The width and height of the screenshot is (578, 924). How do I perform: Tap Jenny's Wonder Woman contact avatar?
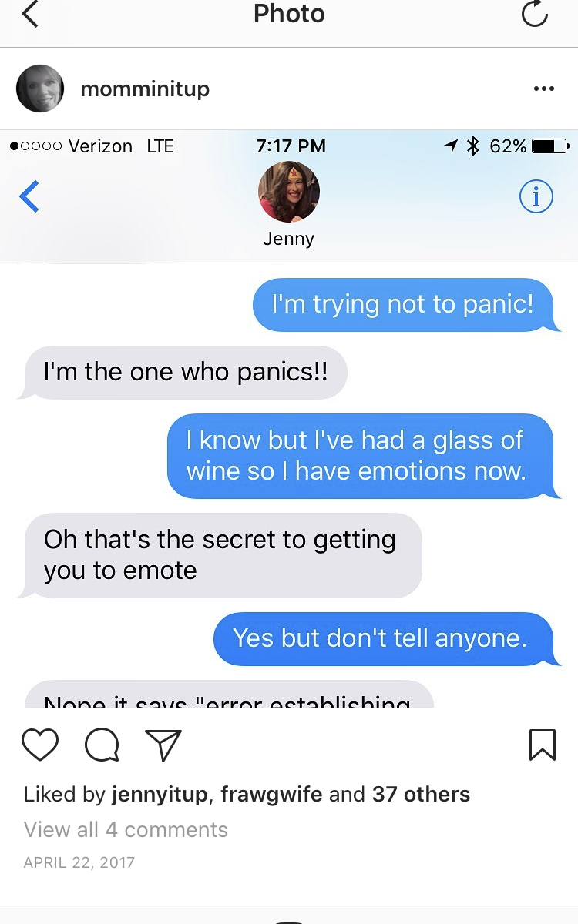point(289,192)
